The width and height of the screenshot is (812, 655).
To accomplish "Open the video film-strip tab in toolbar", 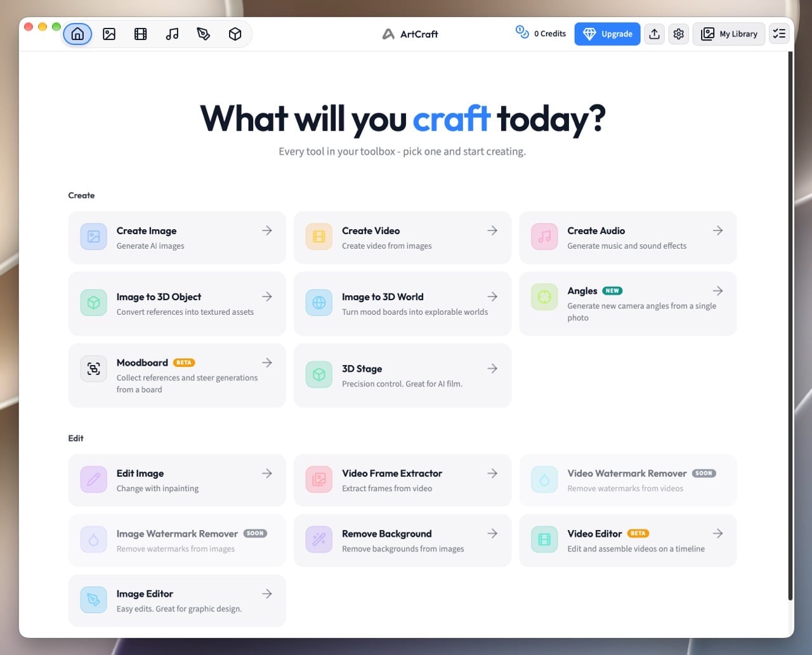I will click(x=141, y=34).
